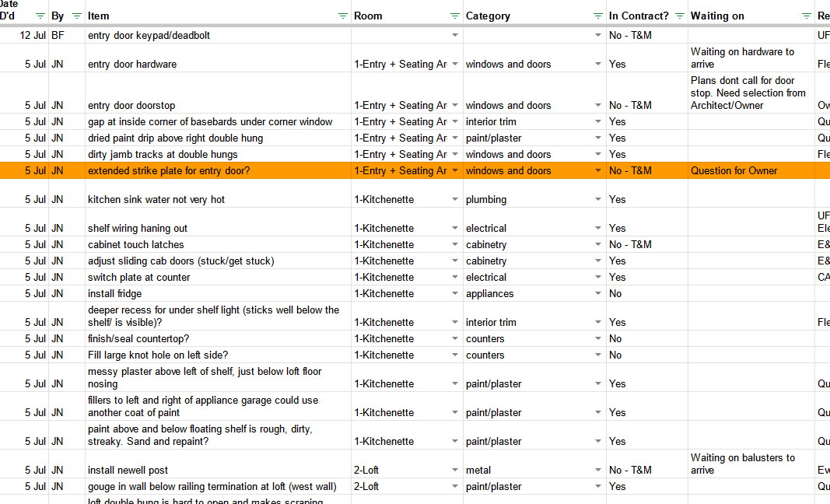Select cell 'cabinet touch latches'
Viewport: 830px width, 504px height.
[218, 244]
